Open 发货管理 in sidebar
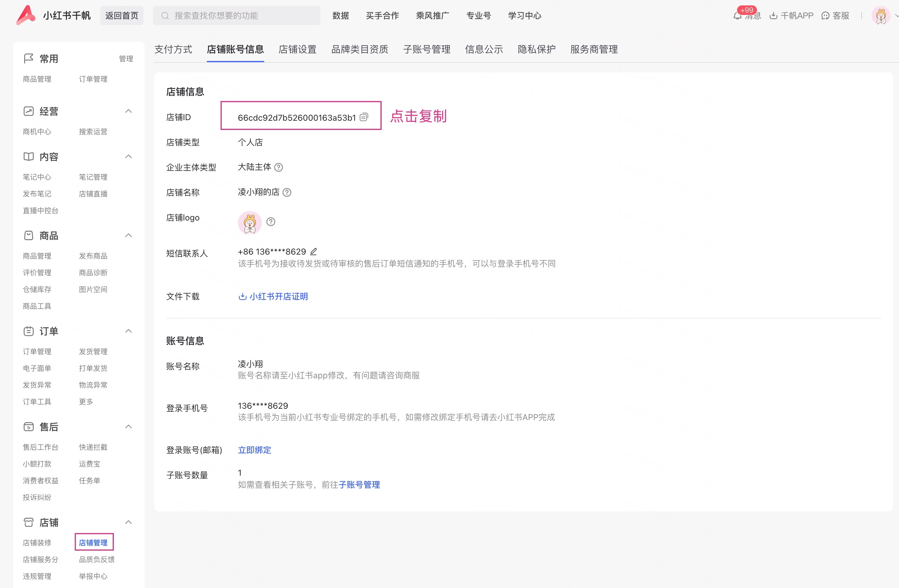Image resolution: width=899 pixels, height=588 pixels. 93,351
